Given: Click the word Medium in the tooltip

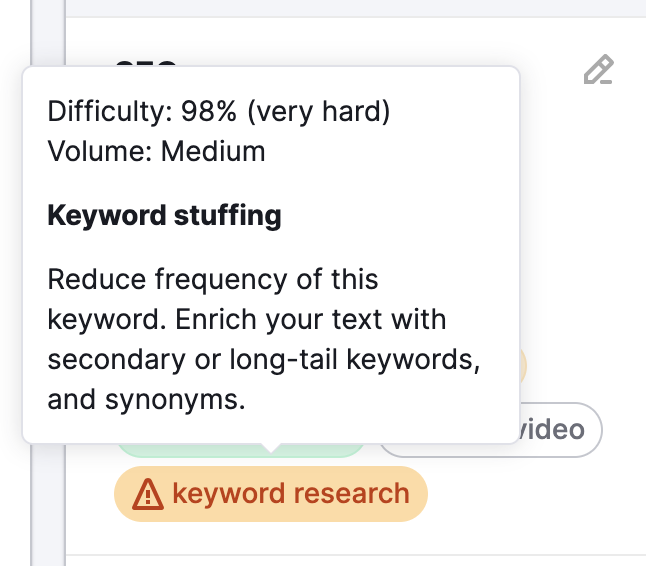Looking at the screenshot, I should click(213, 152).
